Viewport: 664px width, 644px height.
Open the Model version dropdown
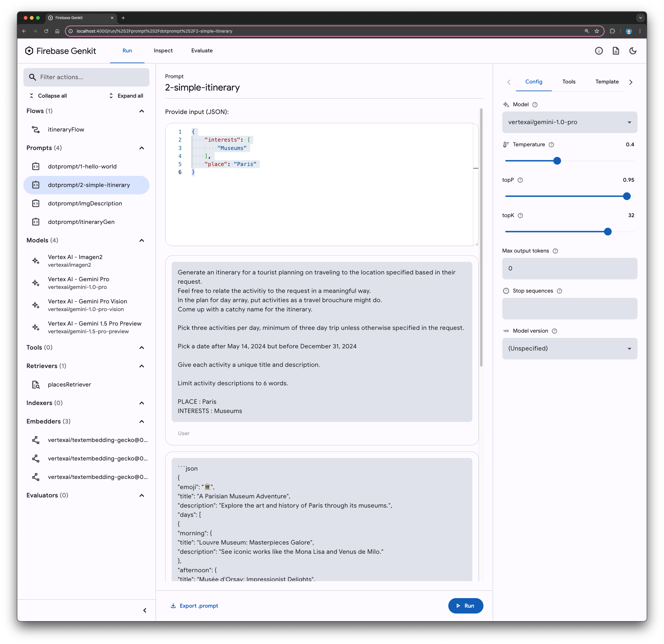[569, 348]
